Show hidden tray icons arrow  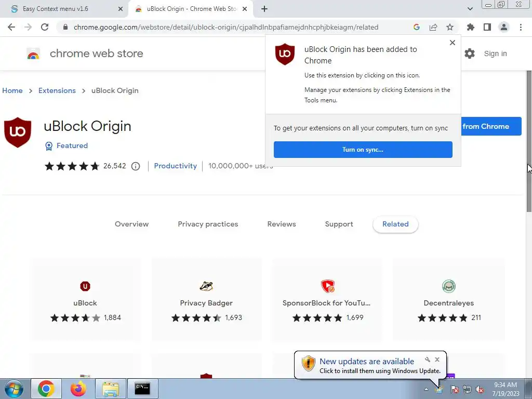tap(426, 390)
